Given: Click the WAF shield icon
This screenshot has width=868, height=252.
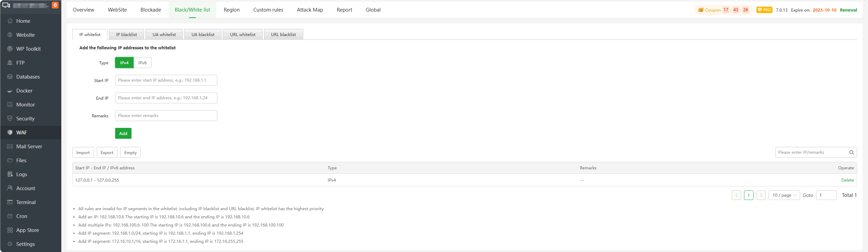Looking at the screenshot, I should coord(10,132).
